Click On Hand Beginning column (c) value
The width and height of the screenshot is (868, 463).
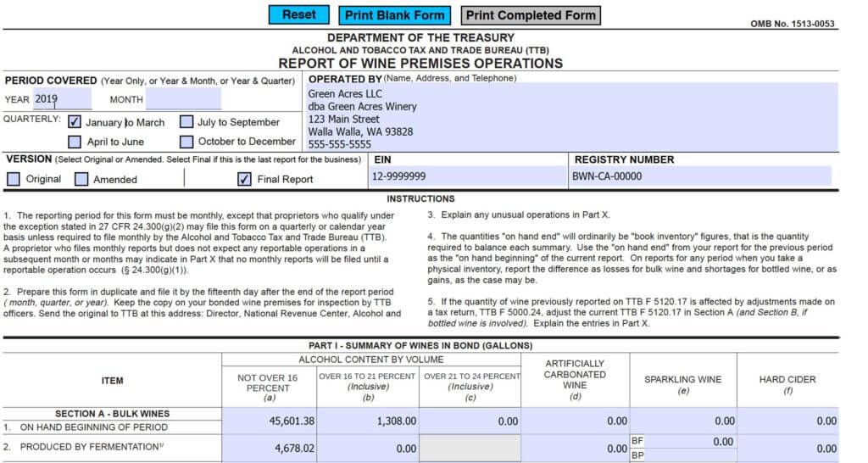tap(470, 421)
